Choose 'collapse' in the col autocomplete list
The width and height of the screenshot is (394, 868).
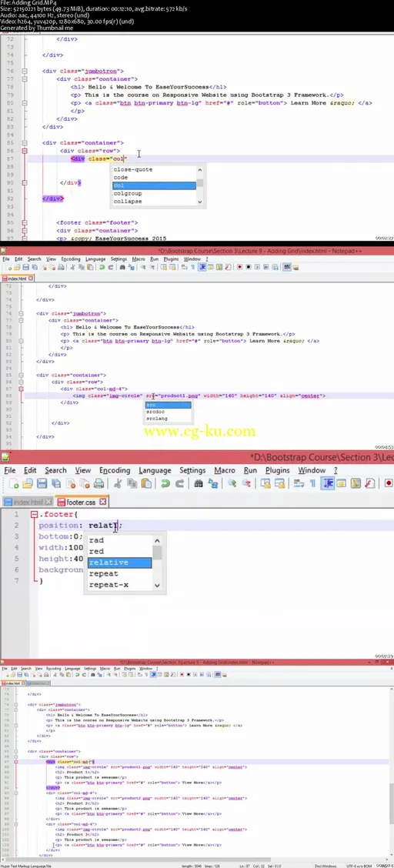pos(154,202)
